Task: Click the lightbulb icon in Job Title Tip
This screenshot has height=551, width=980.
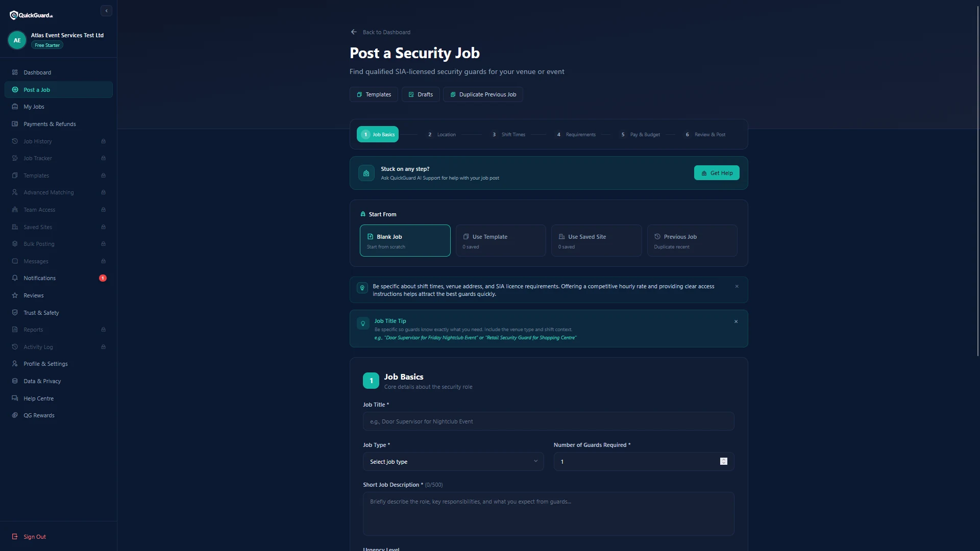Action: tap(363, 323)
